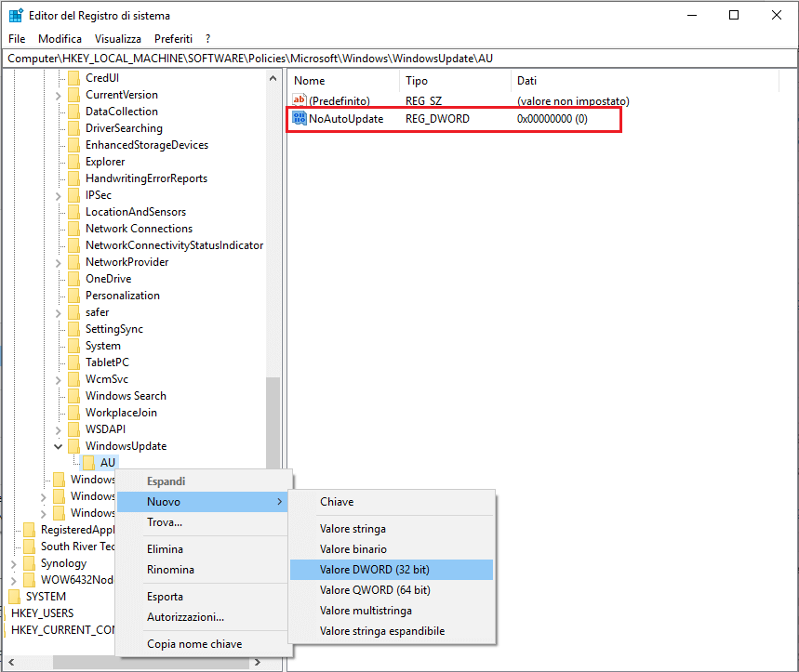Click Esporta in the context menu
This screenshot has height=672, width=799.
tap(202, 597)
